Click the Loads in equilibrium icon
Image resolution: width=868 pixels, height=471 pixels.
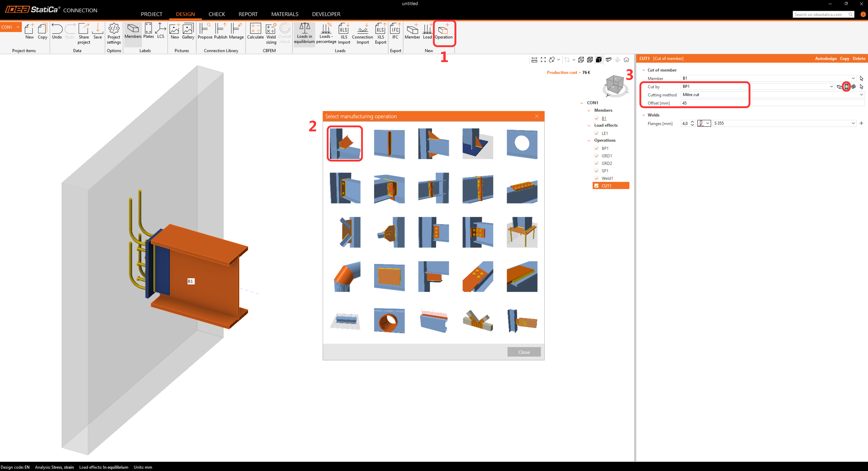(304, 33)
